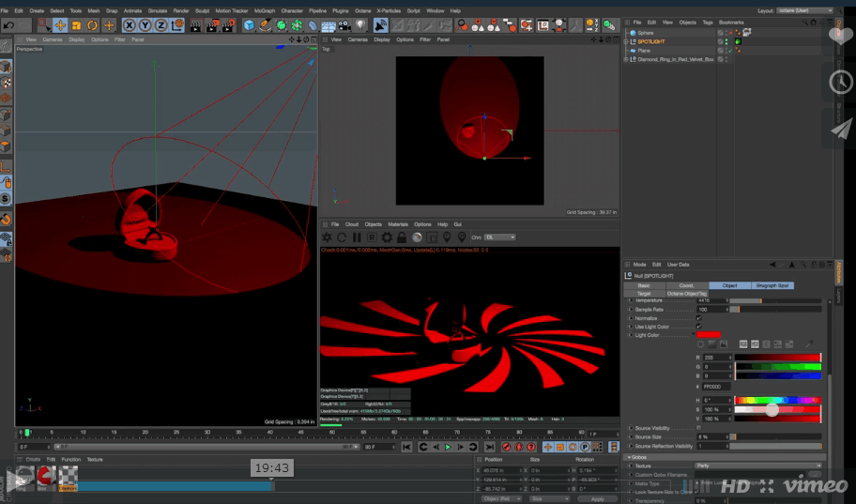856x504 pixels.
Task: Open the MoGraph menu
Action: pos(264,10)
